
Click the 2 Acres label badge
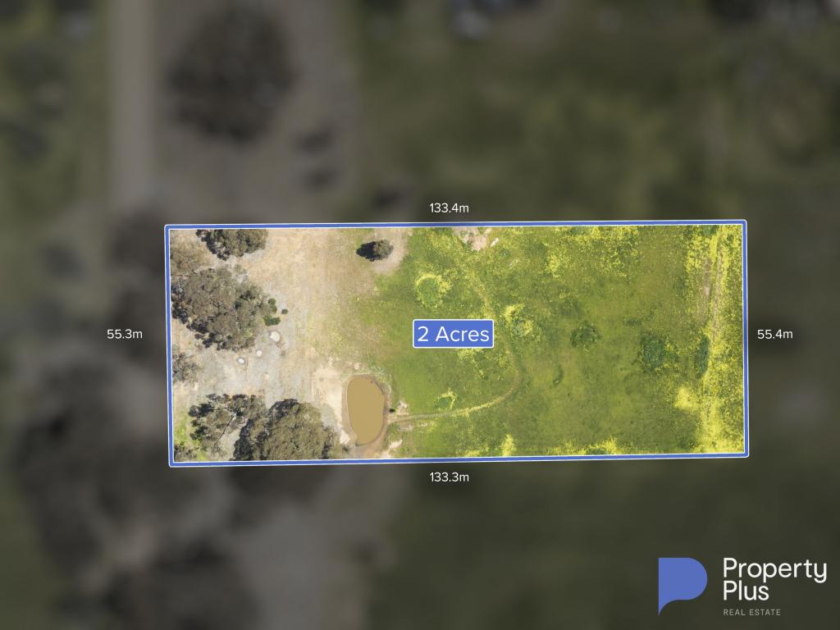coord(453,333)
